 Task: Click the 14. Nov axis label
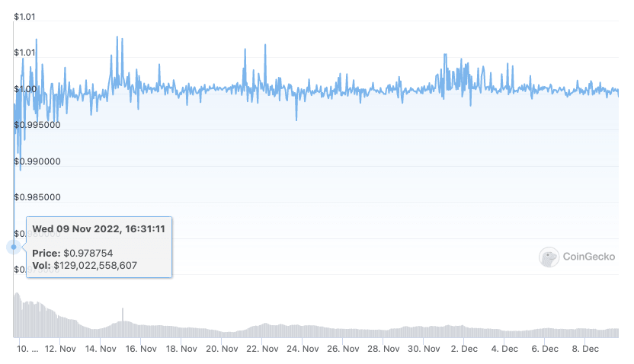coord(101,349)
